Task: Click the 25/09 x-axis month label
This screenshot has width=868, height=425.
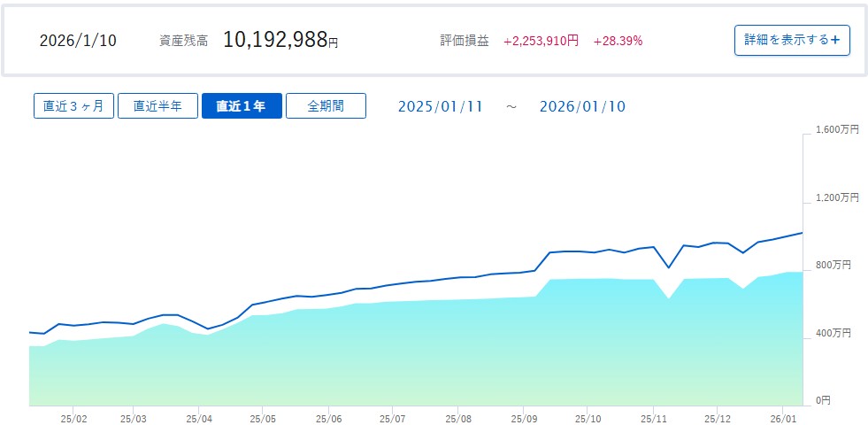Action: click(x=524, y=416)
